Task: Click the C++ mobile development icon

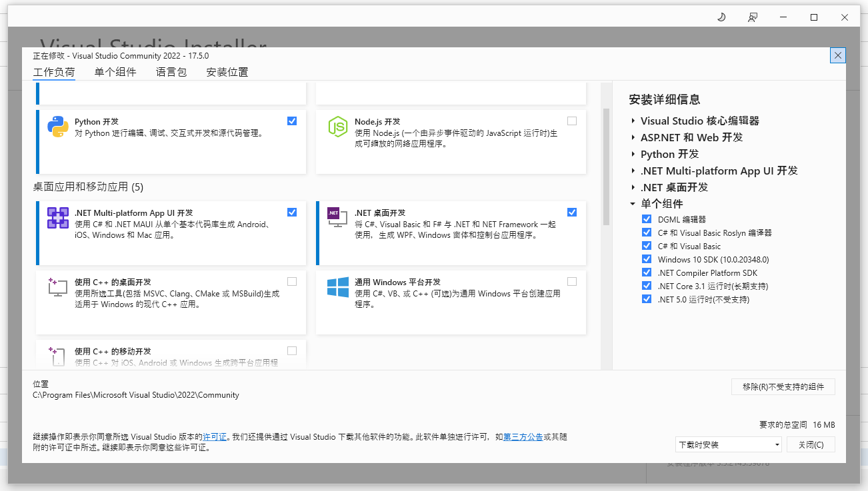Action: pyautogui.click(x=58, y=356)
